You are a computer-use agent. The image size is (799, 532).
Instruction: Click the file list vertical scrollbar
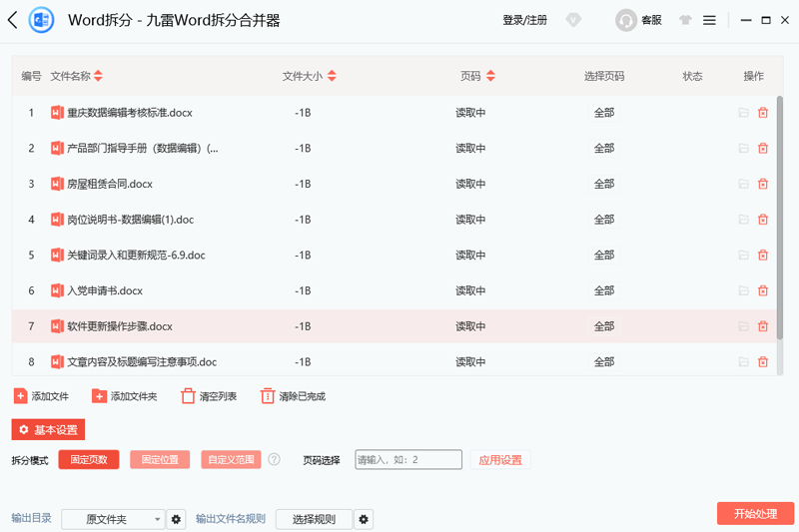[780, 218]
